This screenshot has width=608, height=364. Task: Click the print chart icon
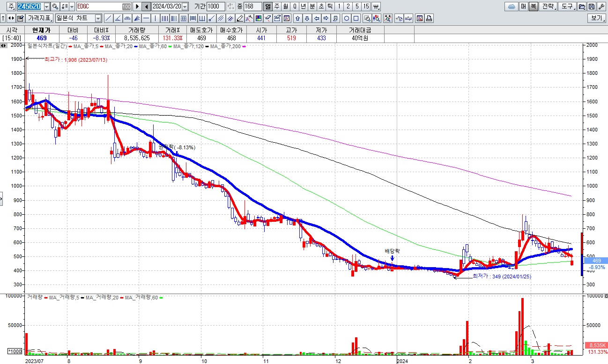coord(430,18)
